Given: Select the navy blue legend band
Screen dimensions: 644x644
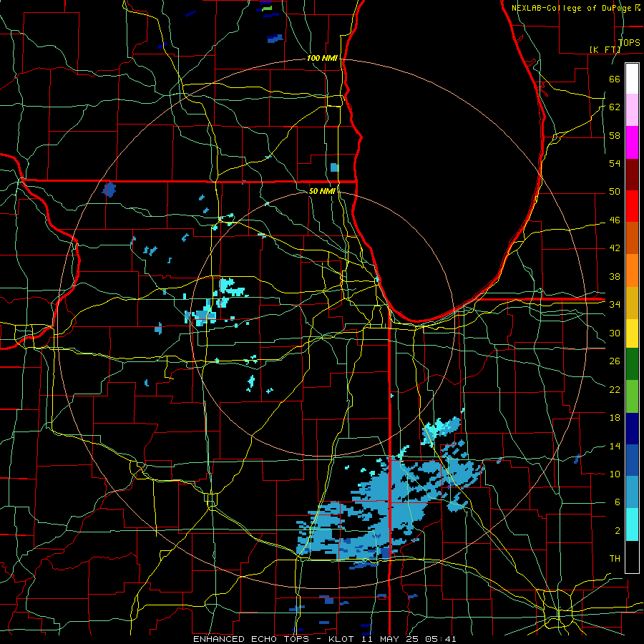Looking at the screenshot, I should coord(632,429).
